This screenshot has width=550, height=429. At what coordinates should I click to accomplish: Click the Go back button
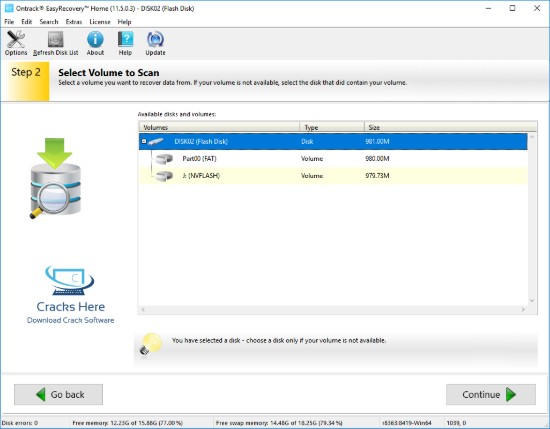click(x=59, y=395)
